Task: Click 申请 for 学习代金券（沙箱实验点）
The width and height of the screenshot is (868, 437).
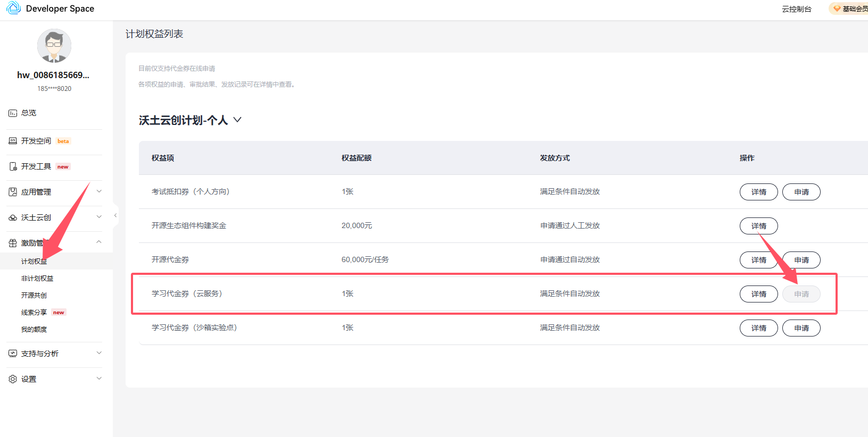Action: (x=801, y=328)
